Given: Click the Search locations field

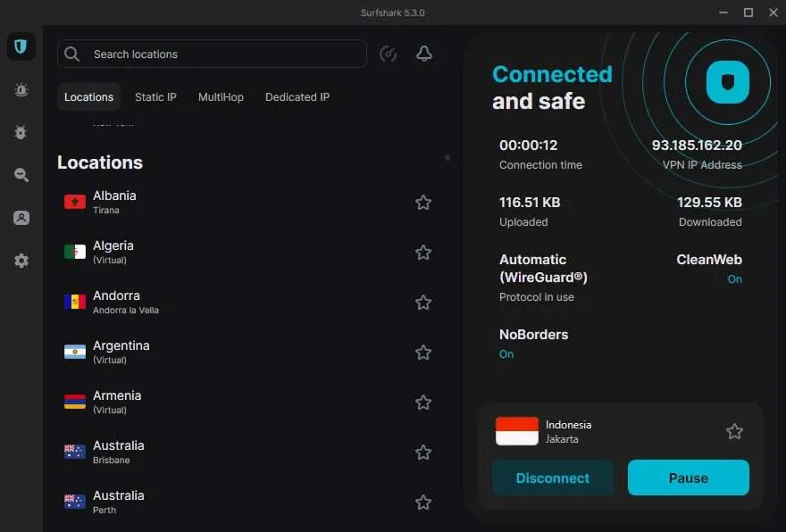Looking at the screenshot, I should point(212,54).
